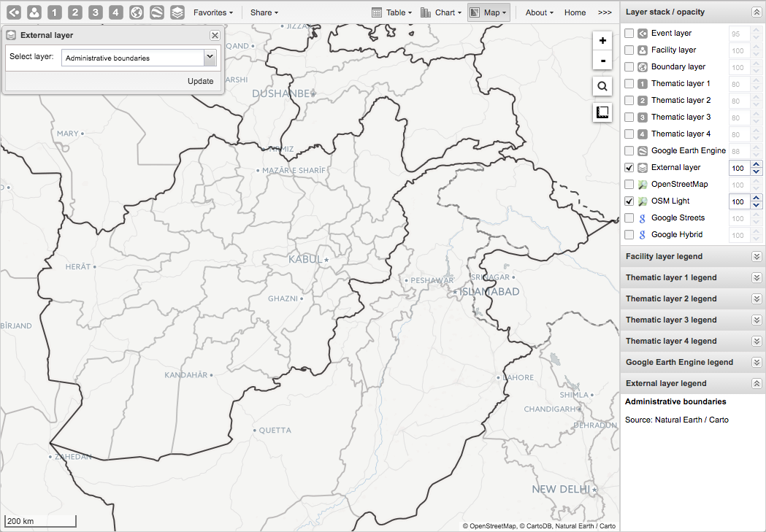
Task: Collapse the External layer legend
Action: click(x=757, y=383)
